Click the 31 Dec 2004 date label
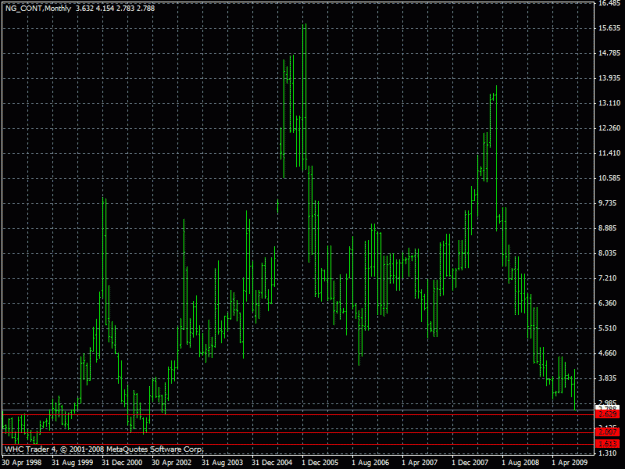 pos(271,463)
